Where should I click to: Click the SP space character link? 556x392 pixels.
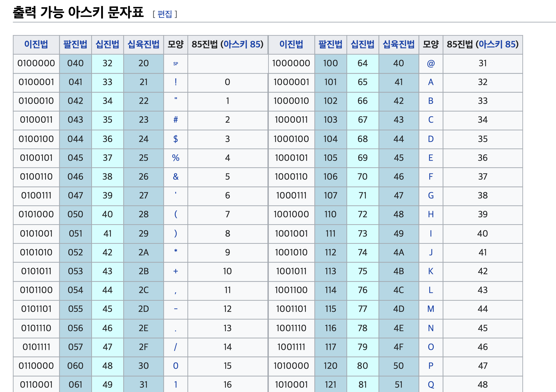coord(175,64)
